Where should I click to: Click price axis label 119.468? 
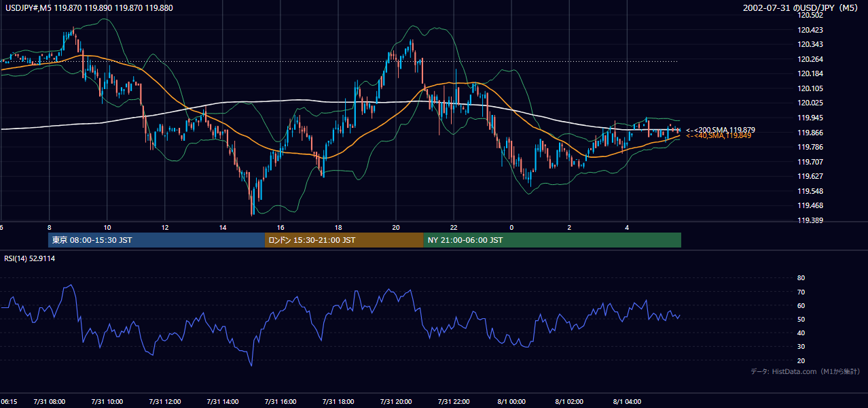[x=810, y=205]
